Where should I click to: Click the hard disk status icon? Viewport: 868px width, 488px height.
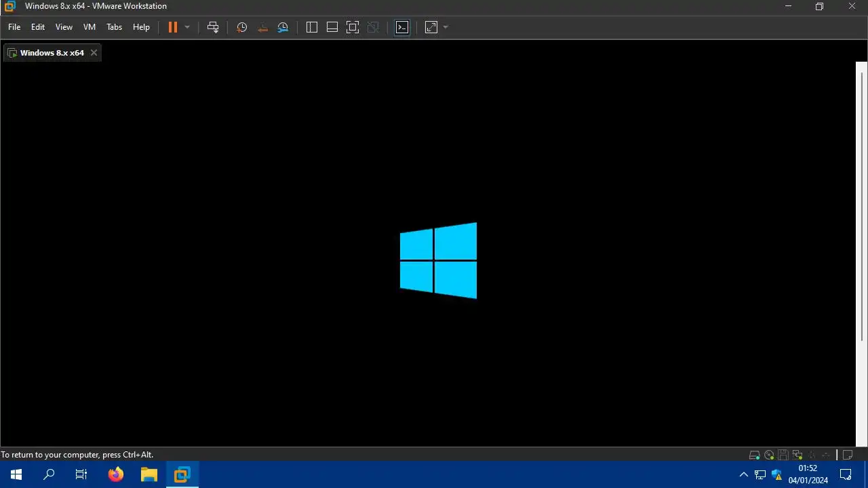754,455
